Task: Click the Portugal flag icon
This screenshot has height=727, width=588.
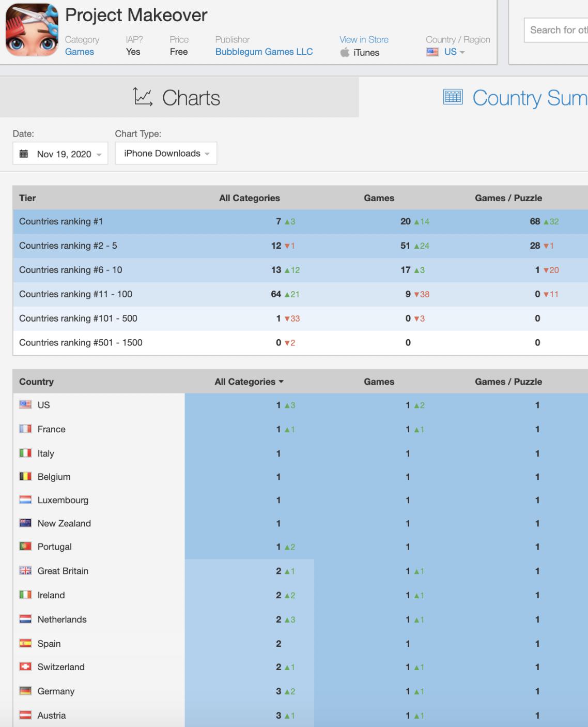Action: pyautogui.click(x=25, y=546)
